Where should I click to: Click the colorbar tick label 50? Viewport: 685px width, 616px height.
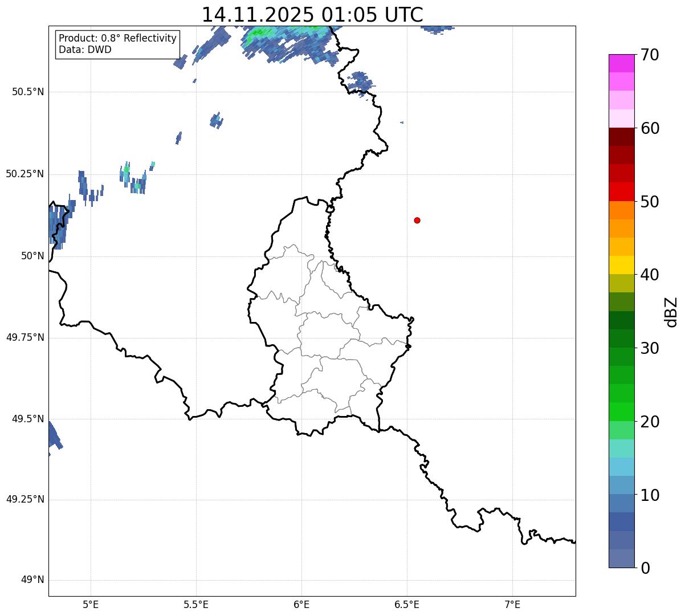coord(650,202)
